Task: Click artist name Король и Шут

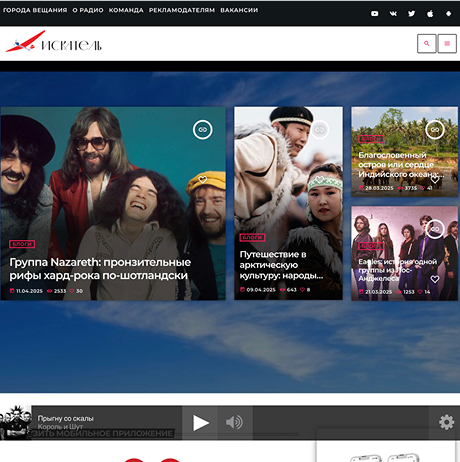Action: (60, 427)
